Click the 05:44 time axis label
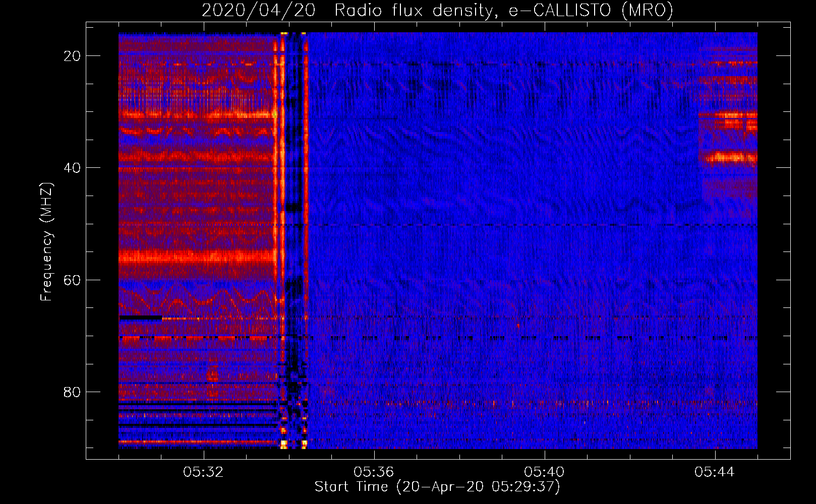Screen dimensions: 816x504 [x=715, y=472]
